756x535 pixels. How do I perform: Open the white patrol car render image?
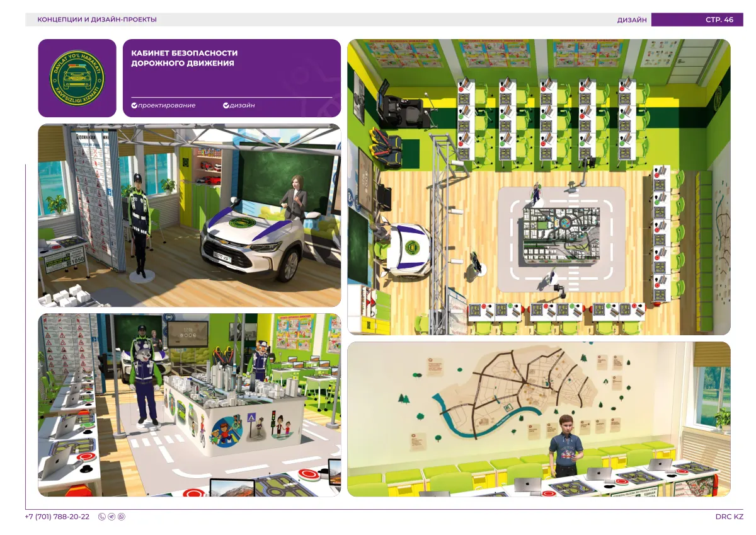[x=190, y=216]
